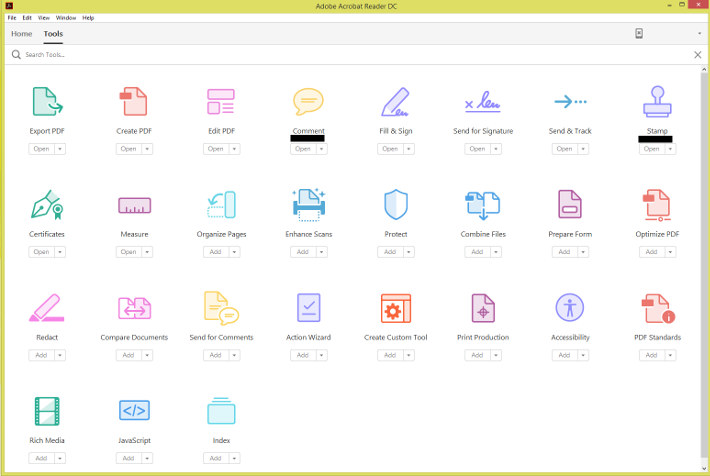This screenshot has height=476, width=710.
Task: Expand the dropdown arrow next to Create PDF Open
Action: coord(148,149)
